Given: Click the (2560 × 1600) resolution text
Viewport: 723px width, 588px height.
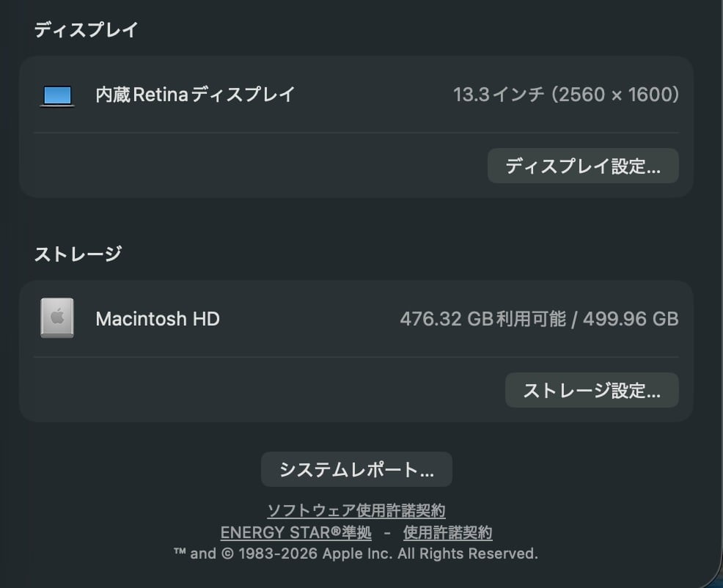Looking at the screenshot, I should click(615, 95).
